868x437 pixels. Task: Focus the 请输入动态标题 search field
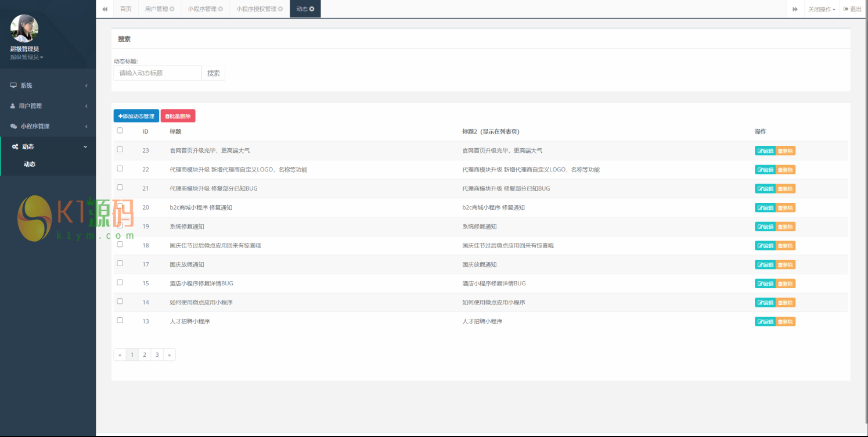(157, 73)
